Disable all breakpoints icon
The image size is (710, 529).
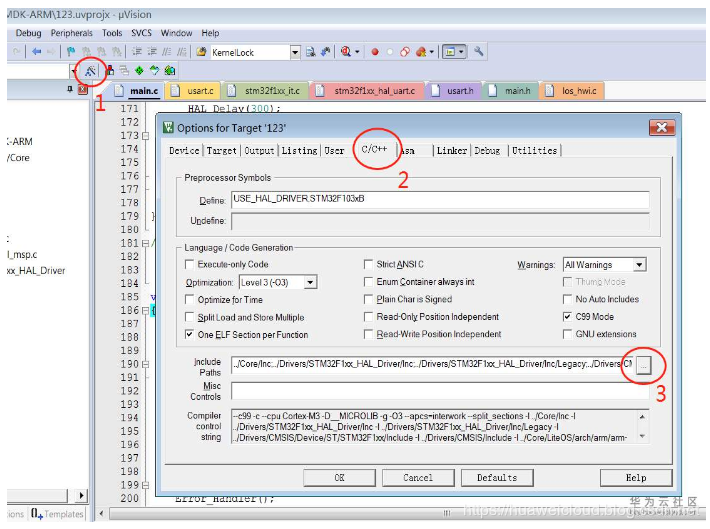point(405,52)
